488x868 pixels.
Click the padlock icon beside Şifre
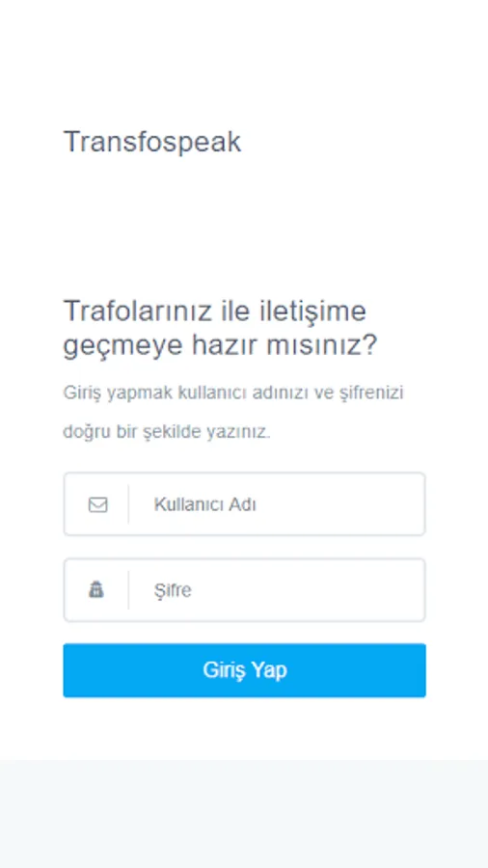click(96, 589)
